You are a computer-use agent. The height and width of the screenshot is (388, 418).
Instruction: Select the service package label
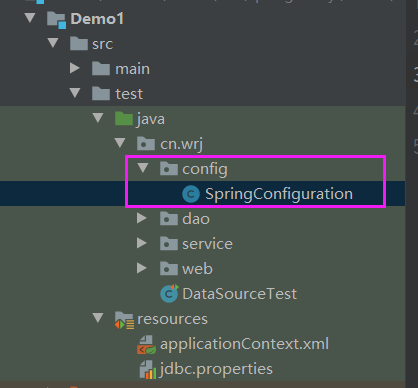[x=207, y=244]
